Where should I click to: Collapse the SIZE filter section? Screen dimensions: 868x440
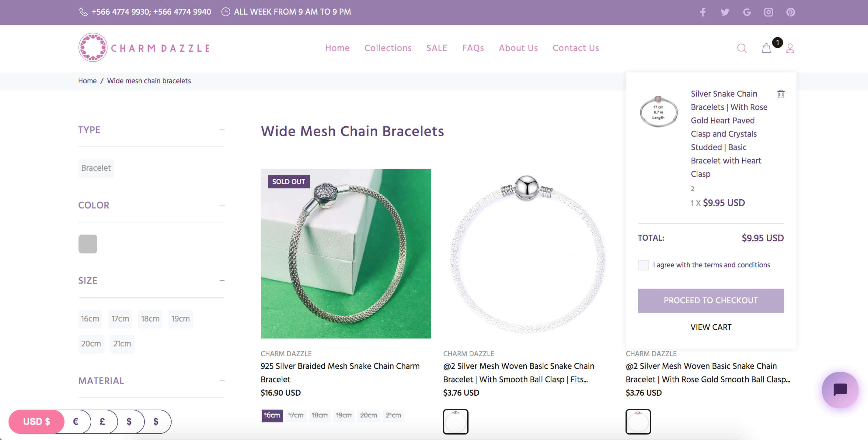(222, 281)
